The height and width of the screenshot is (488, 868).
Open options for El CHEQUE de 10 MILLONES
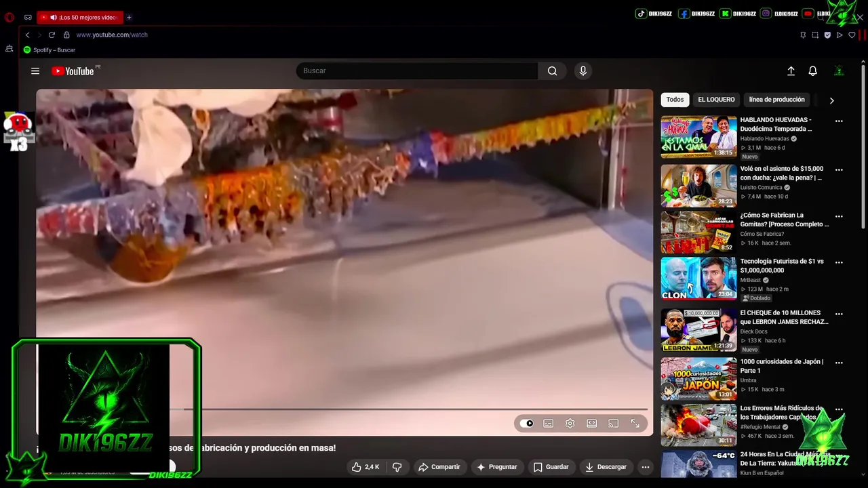[839, 314]
